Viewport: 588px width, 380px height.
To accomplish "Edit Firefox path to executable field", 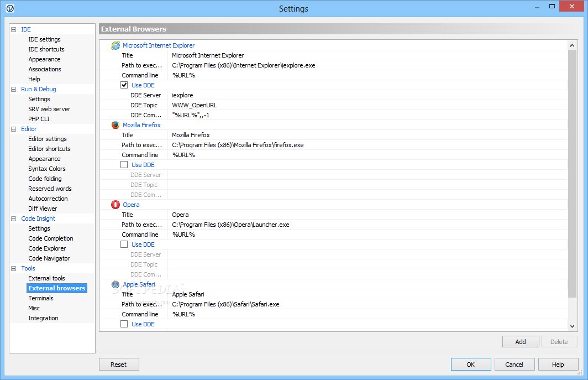I will click(368, 145).
